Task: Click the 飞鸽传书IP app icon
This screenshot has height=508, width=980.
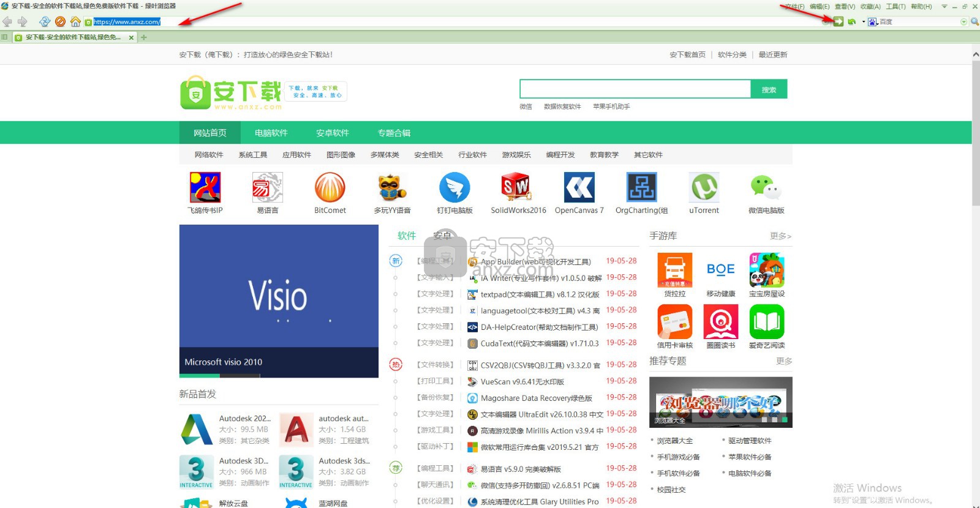Action: tap(205, 187)
